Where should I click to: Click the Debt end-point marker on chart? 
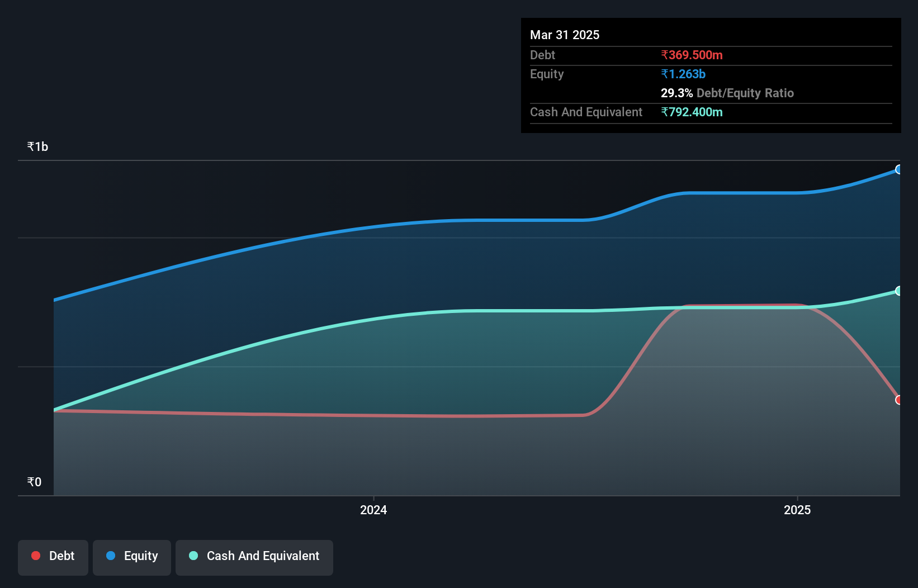pyautogui.click(x=899, y=400)
